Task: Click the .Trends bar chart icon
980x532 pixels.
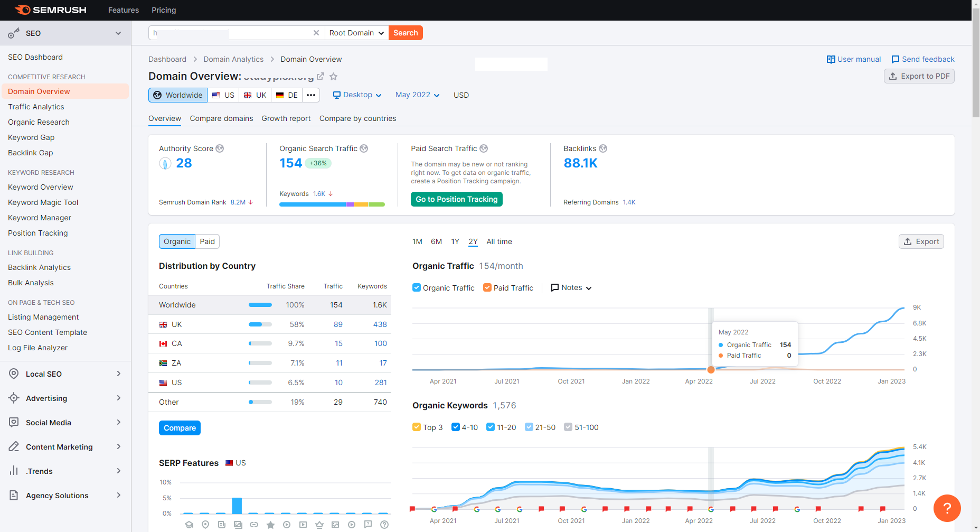Action: [x=14, y=471]
